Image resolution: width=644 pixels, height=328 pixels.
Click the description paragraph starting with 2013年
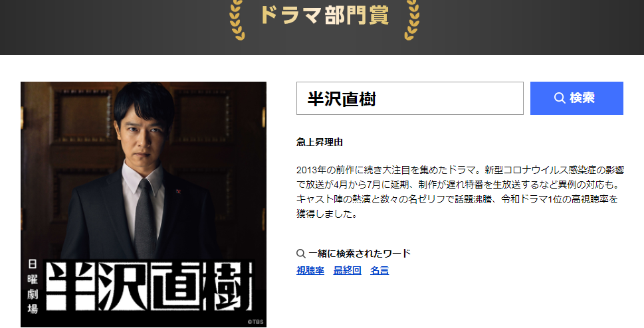pos(460,192)
